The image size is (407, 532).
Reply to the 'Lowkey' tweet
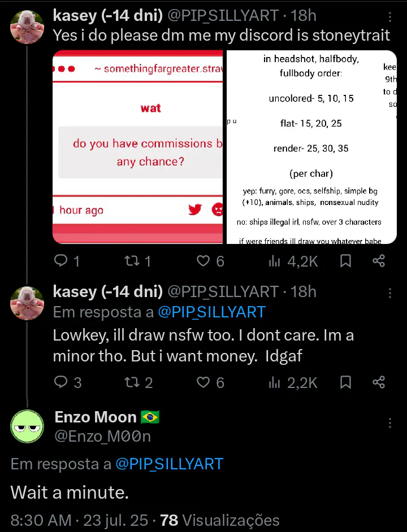click(68, 382)
